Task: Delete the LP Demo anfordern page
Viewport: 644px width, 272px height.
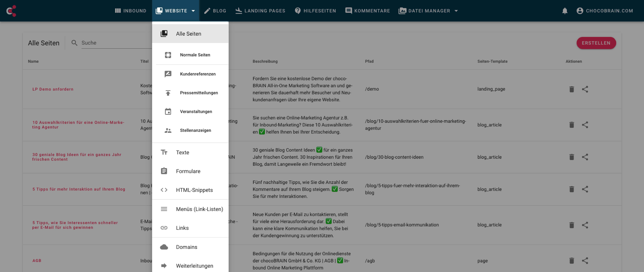Action: (571, 89)
